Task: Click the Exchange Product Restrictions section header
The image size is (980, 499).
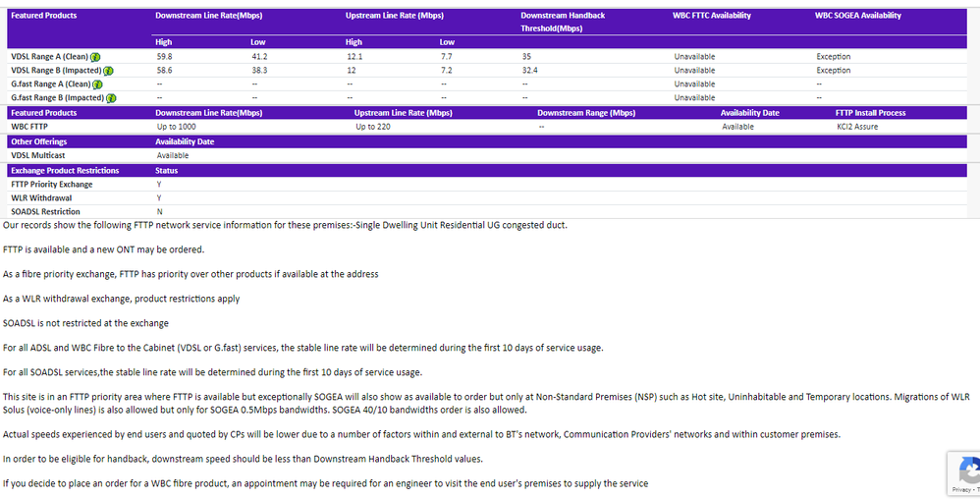Action: 65,171
